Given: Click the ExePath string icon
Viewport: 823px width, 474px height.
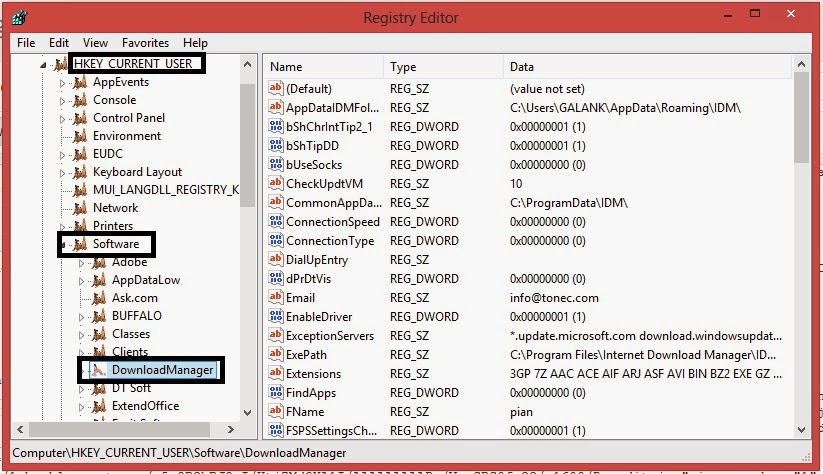Looking at the screenshot, I should (x=276, y=354).
